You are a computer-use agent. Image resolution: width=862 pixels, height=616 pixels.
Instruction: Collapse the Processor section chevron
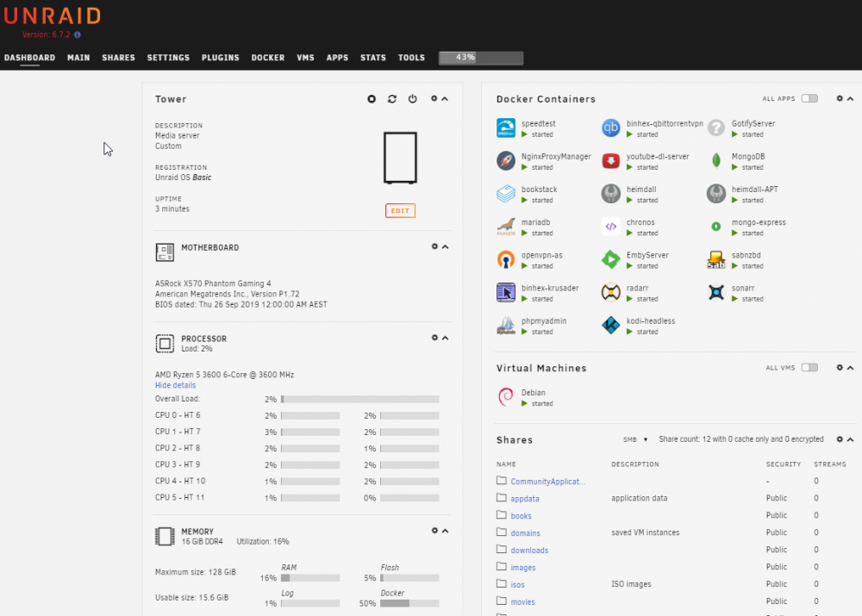pos(446,338)
